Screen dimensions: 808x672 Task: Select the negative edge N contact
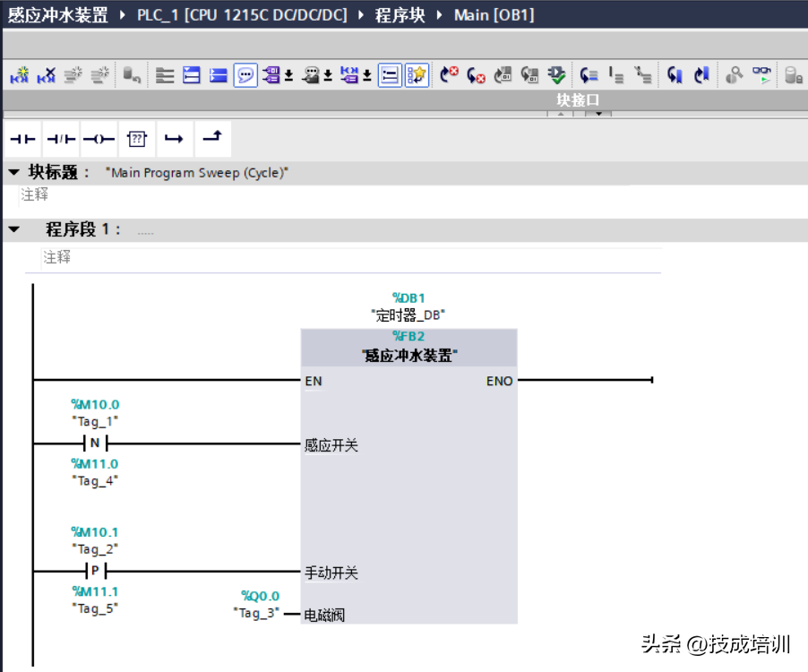[95, 443]
